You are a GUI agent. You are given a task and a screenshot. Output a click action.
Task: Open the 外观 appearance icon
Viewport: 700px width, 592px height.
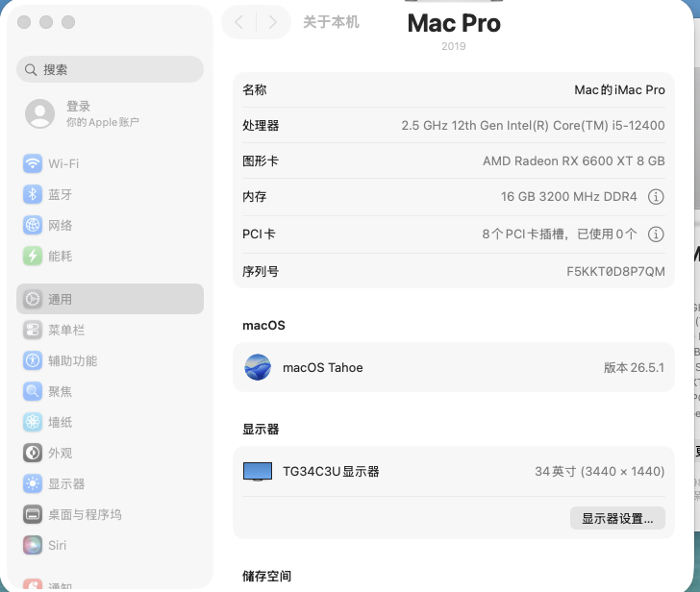pos(33,453)
